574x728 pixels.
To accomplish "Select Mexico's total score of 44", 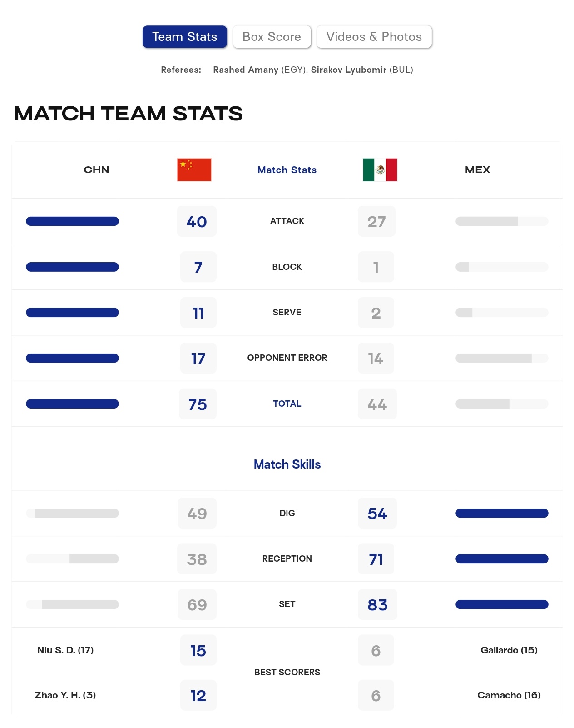I will click(x=377, y=404).
